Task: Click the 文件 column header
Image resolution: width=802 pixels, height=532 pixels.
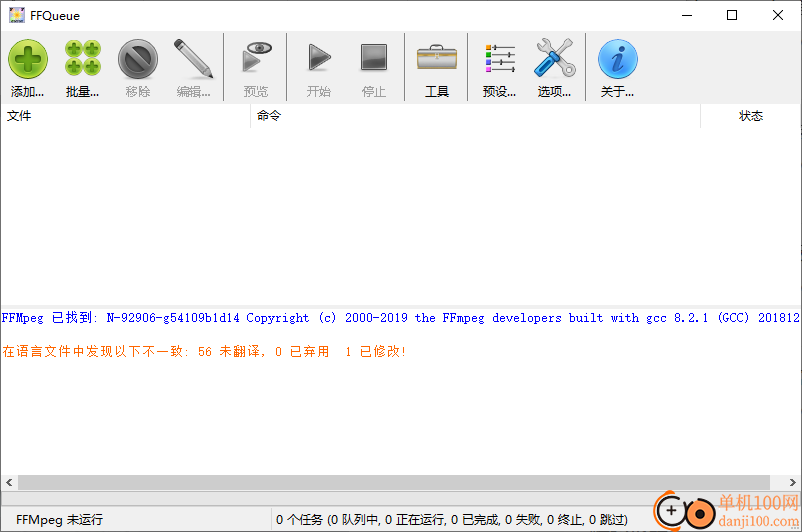Action: [125, 116]
